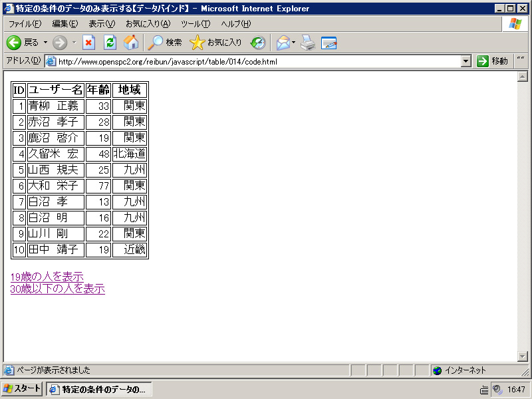Image resolution: width=532 pixels, height=399 pixels.
Task: Show browsing History via toolbar icon
Action: pyautogui.click(x=258, y=43)
